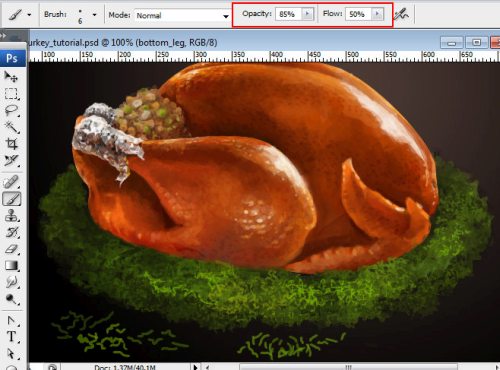This screenshot has width=500, height=370.
Task: Click the Flow 50% input field
Action: pos(359,14)
